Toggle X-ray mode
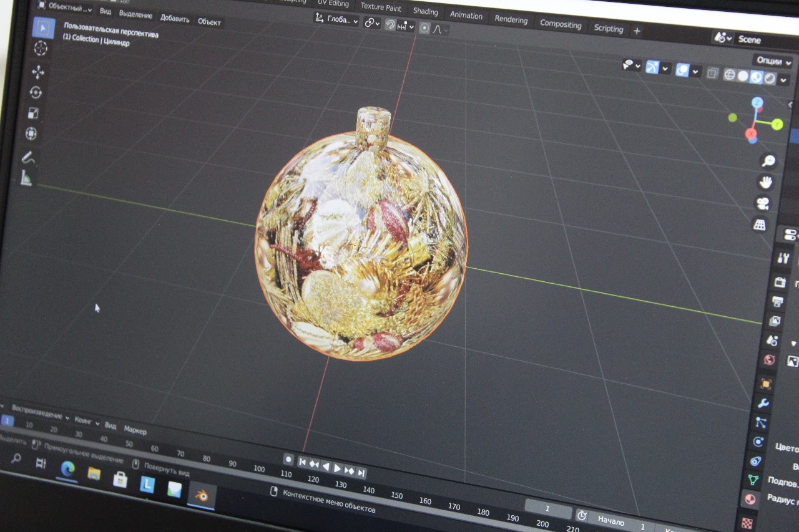 [712, 74]
